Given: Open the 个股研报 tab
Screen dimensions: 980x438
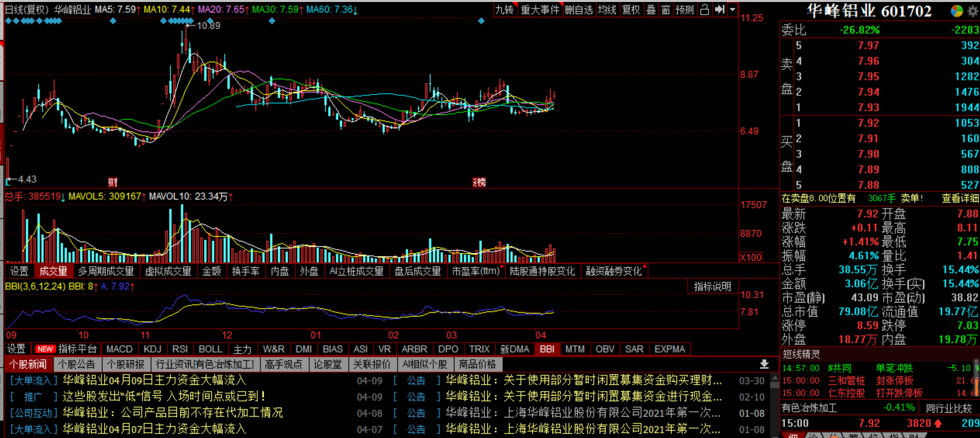Looking at the screenshot, I should tap(126, 365).
